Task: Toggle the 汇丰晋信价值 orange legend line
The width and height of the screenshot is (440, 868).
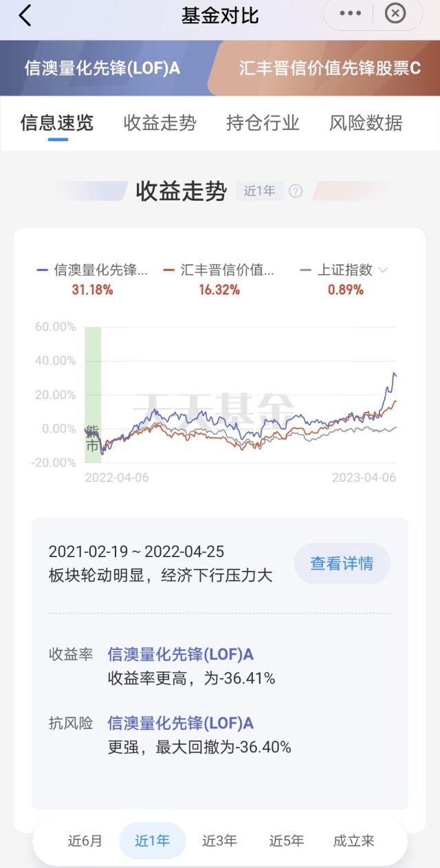Action: (219, 270)
